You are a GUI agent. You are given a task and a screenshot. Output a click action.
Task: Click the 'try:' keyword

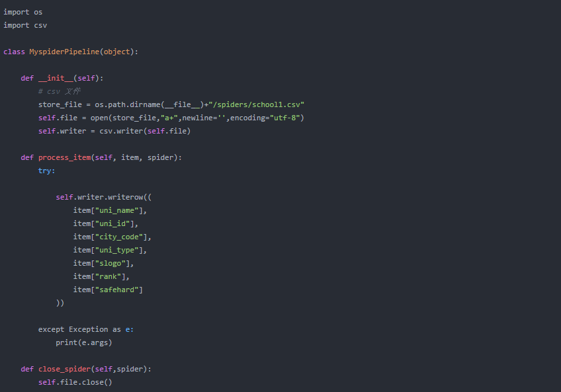[x=47, y=171]
